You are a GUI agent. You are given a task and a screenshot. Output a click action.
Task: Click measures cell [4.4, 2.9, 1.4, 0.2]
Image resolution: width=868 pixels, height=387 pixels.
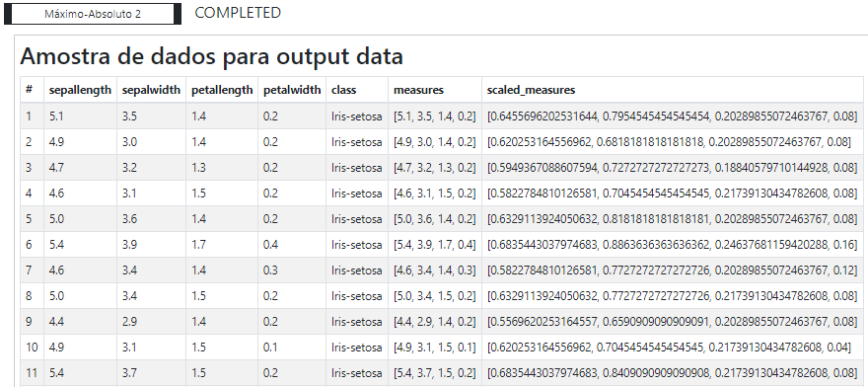point(435,322)
